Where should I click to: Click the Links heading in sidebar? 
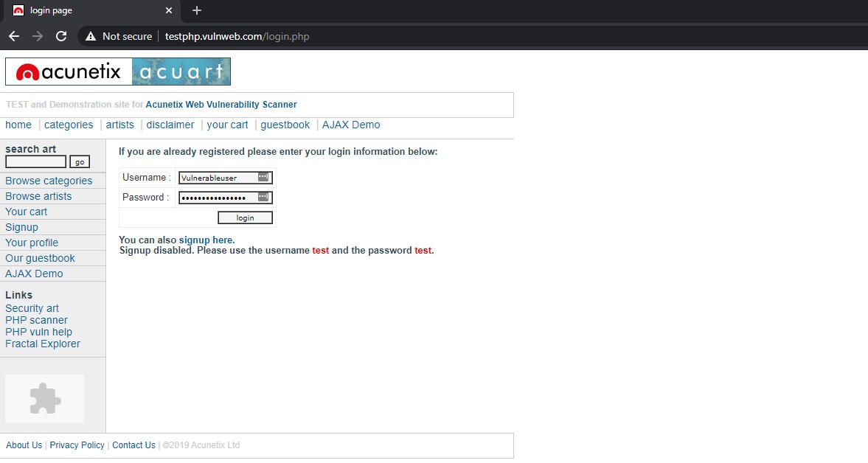(x=19, y=295)
